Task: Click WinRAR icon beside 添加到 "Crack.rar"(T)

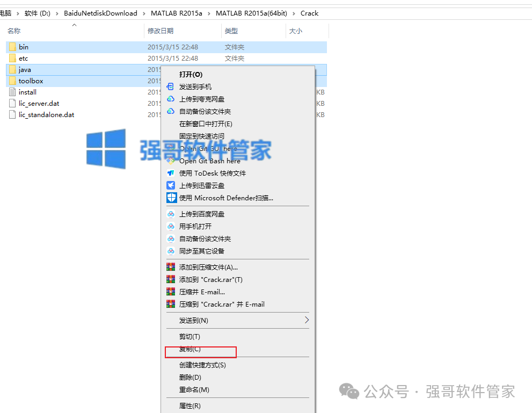Action: click(171, 279)
